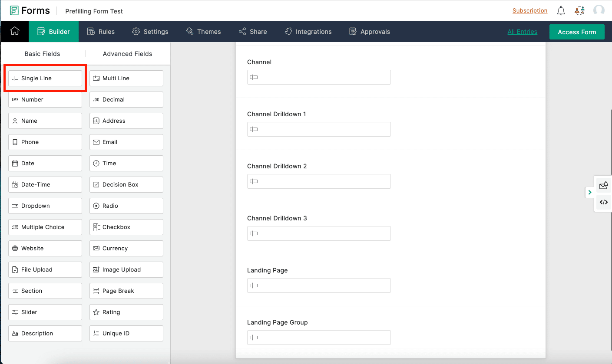This screenshot has width=612, height=364.
Task: Expand the right side panel chevron
Action: coord(589,192)
